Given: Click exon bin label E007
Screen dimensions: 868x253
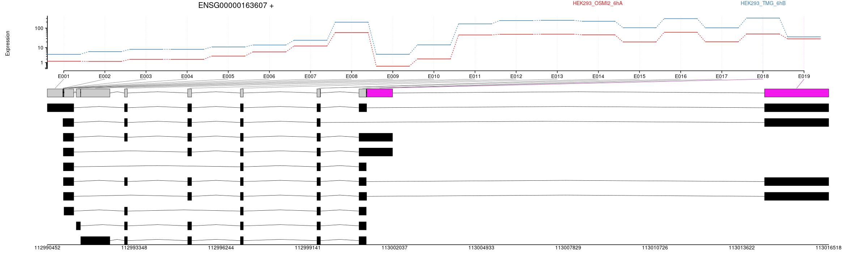Looking at the screenshot, I should pyautogui.click(x=310, y=76).
